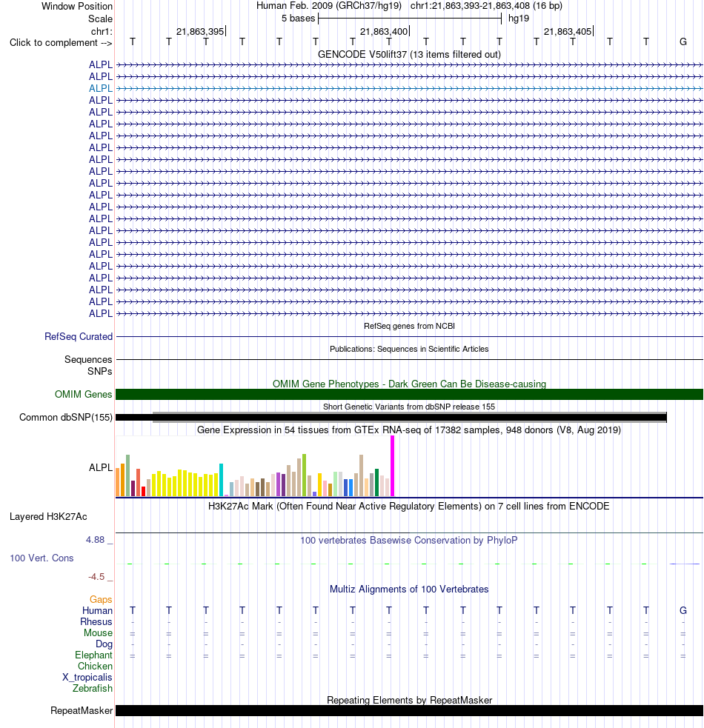This screenshot has height=728, width=704.
Task: Open 'RefSeq genes from NCBI' track title
Action: click(409, 326)
